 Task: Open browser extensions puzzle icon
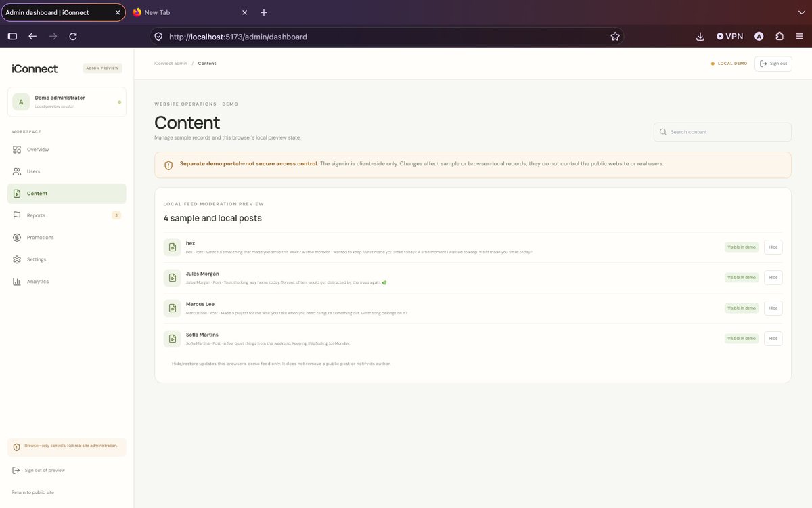click(780, 37)
